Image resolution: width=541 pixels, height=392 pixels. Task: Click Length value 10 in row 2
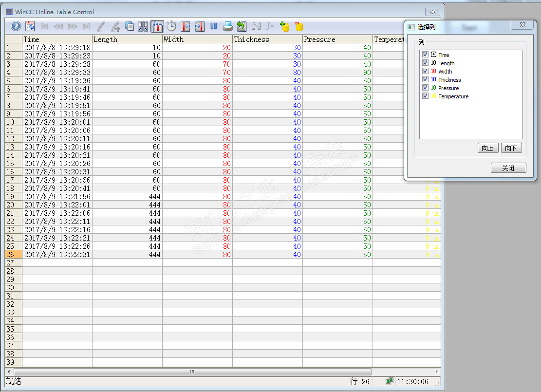tap(127, 56)
